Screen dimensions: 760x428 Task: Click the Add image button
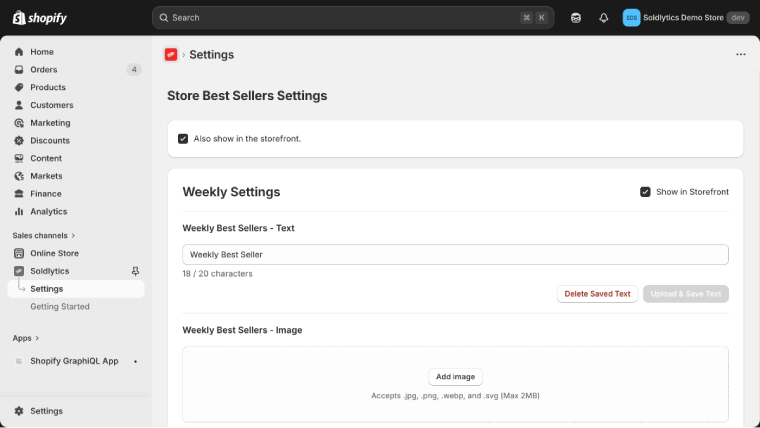(455, 377)
